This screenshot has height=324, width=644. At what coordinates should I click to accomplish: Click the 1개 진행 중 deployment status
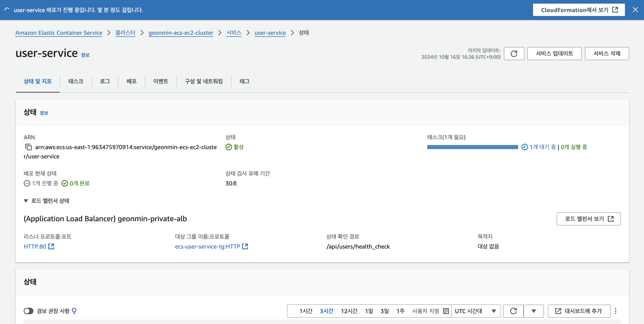coord(41,183)
